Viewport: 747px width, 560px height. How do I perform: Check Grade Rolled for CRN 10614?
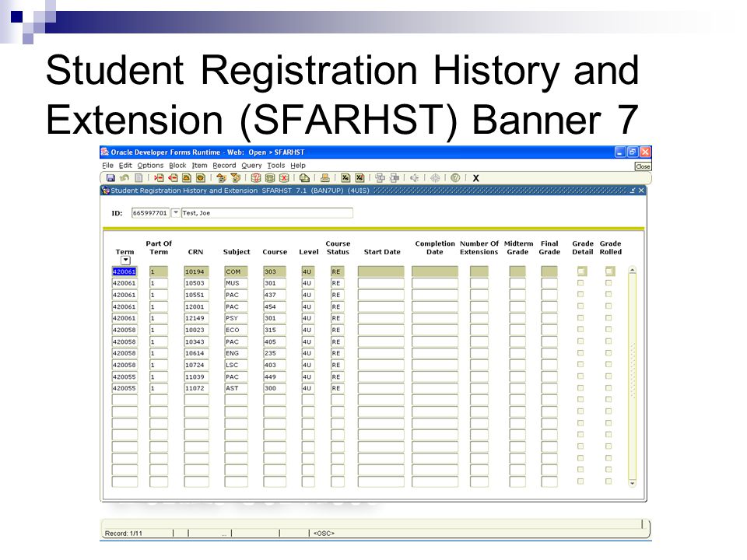[608, 353]
